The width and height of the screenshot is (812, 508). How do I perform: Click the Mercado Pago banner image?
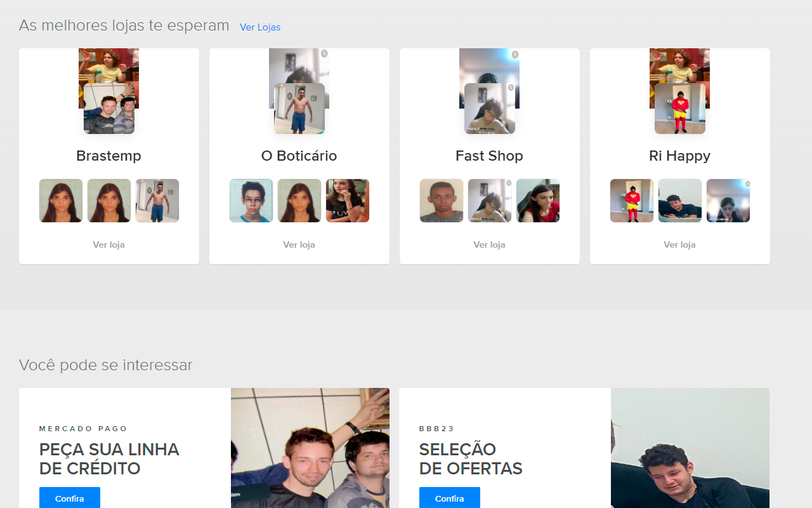(310, 448)
